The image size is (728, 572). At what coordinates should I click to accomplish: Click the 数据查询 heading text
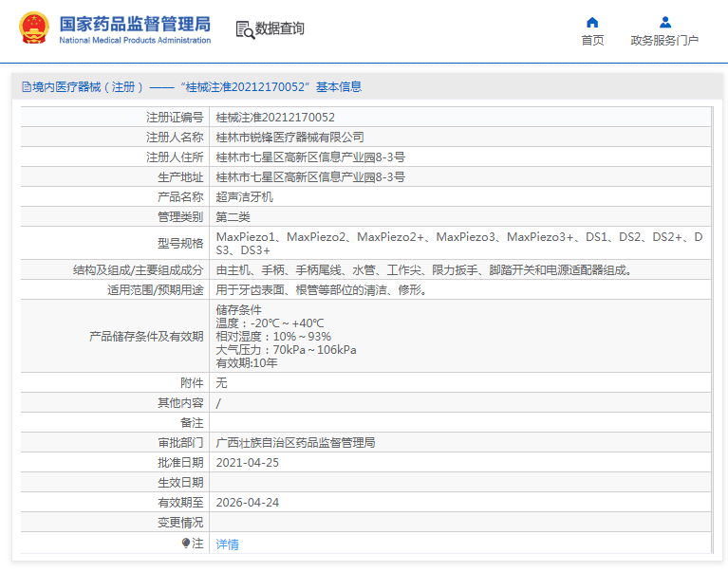(x=279, y=28)
